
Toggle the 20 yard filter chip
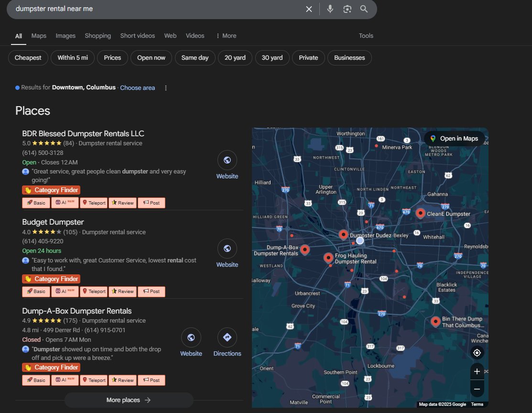coord(235,58)
